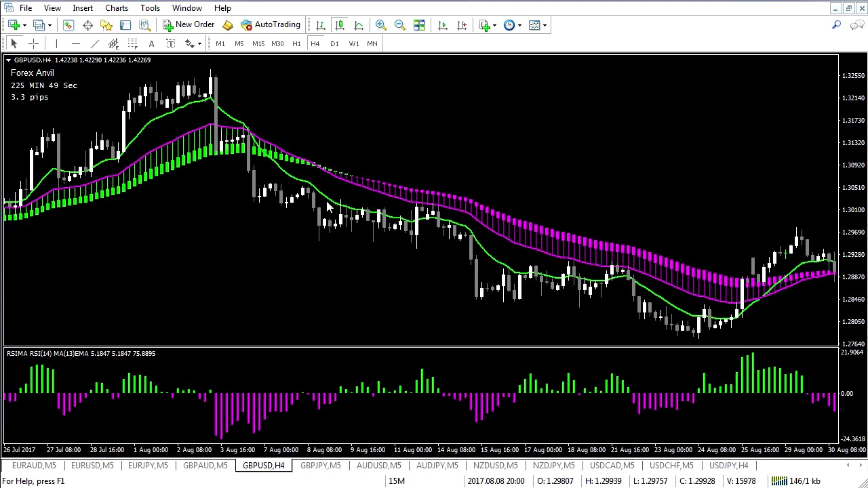The height and width of the screenshot is (488, 868).
Task: Tile windows with the grid icon
Action: coord(419,25)
